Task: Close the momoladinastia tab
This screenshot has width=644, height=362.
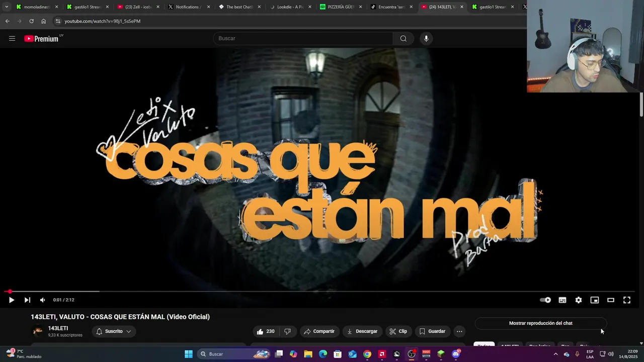Action: [x=56, y=7]
